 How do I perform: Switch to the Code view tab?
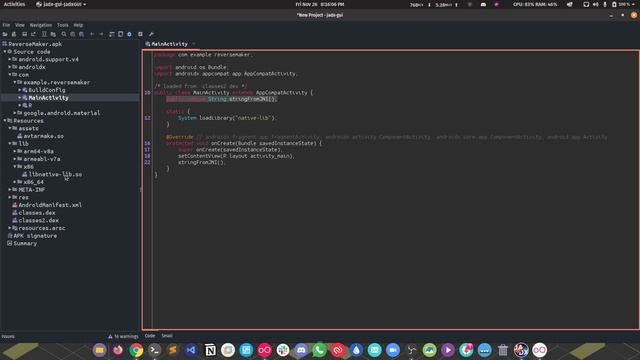coord(150,336)
